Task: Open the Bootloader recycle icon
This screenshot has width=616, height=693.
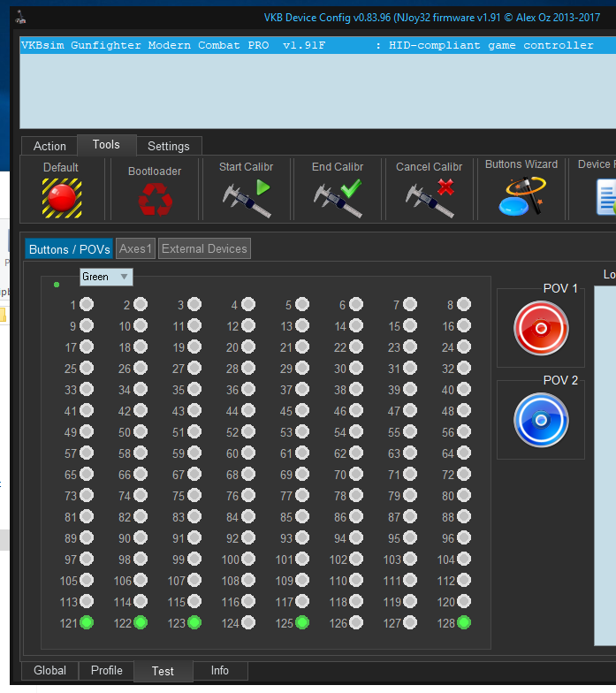Action: click(155, 200)
